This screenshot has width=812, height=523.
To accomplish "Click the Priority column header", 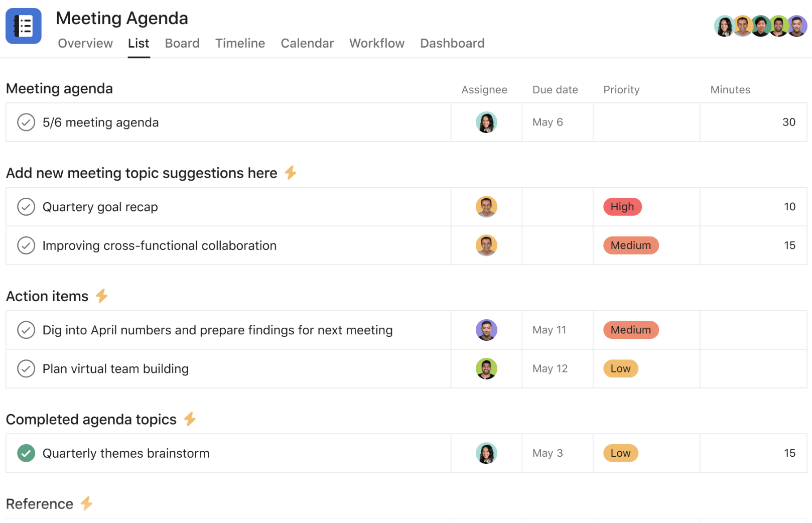I will [x=621, y=89].
